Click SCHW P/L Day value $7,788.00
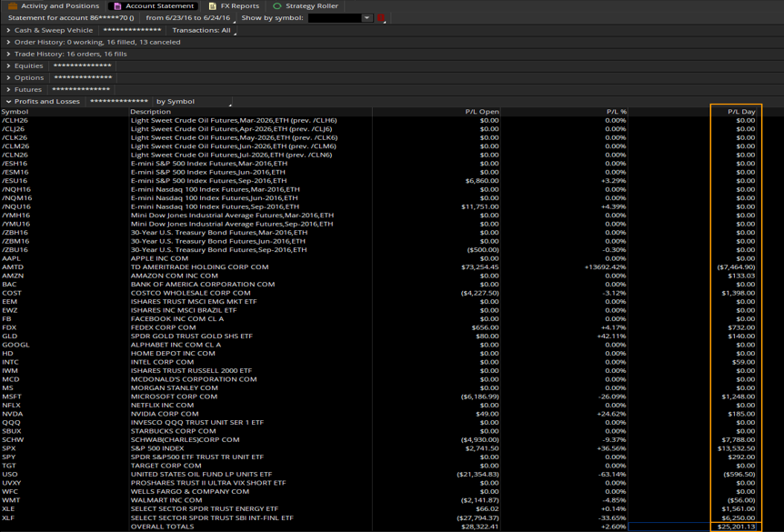This screenshot has width=784, height=532. [738, 440]
